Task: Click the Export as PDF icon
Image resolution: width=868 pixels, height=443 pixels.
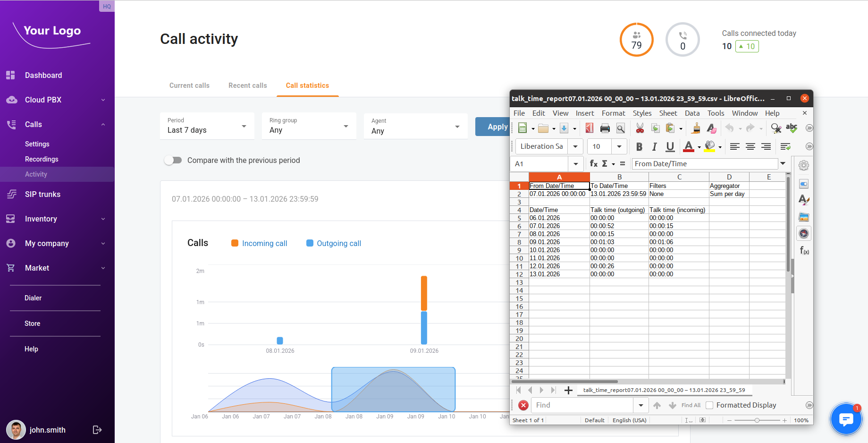Action: 590,128
